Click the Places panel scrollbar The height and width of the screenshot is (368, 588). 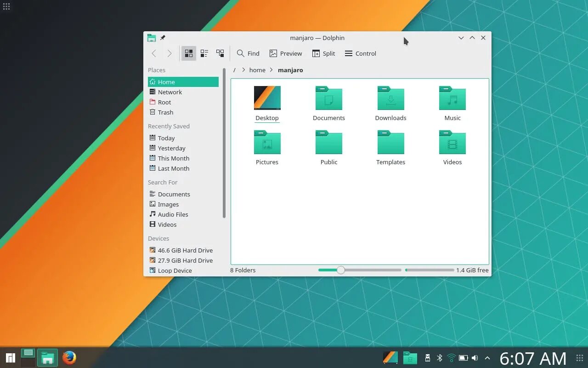pyautogui.click(x=224, y=143)
